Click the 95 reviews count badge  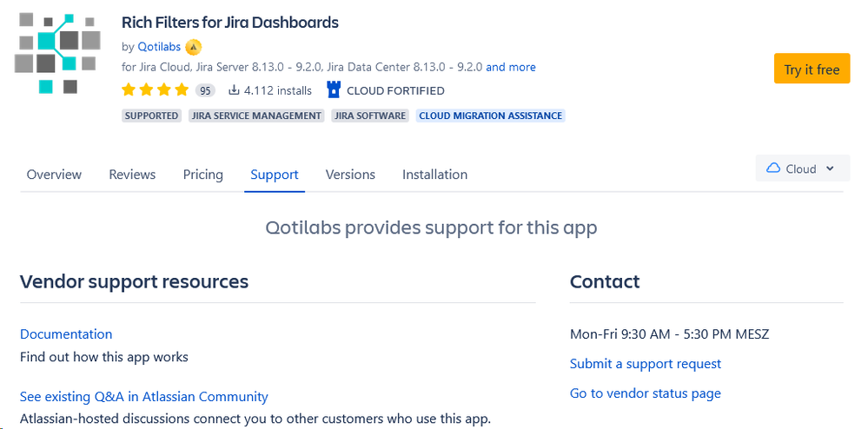[205, 90]
